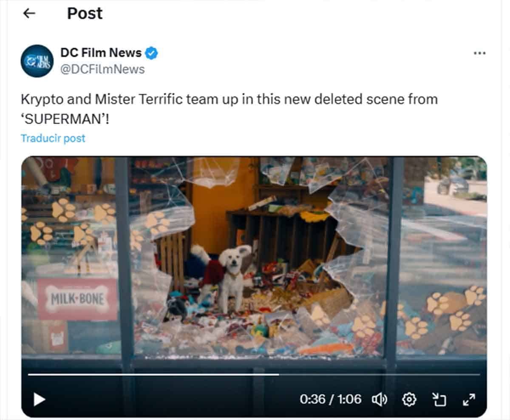
Task: Open the three-dot more options menu
Action: [479, 53]
